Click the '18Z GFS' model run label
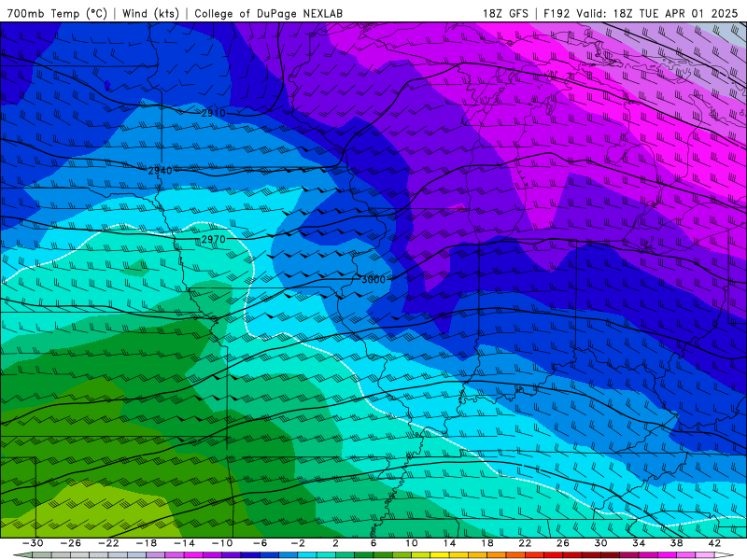Viewport: 747px width, 560px height. (x=505, y=13)
